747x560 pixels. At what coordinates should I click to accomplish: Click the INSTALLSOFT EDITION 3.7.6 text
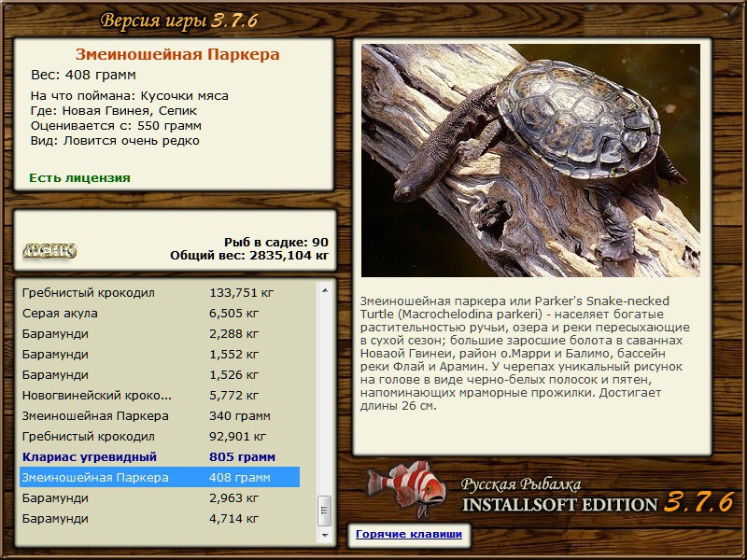(x=598, y=503)
